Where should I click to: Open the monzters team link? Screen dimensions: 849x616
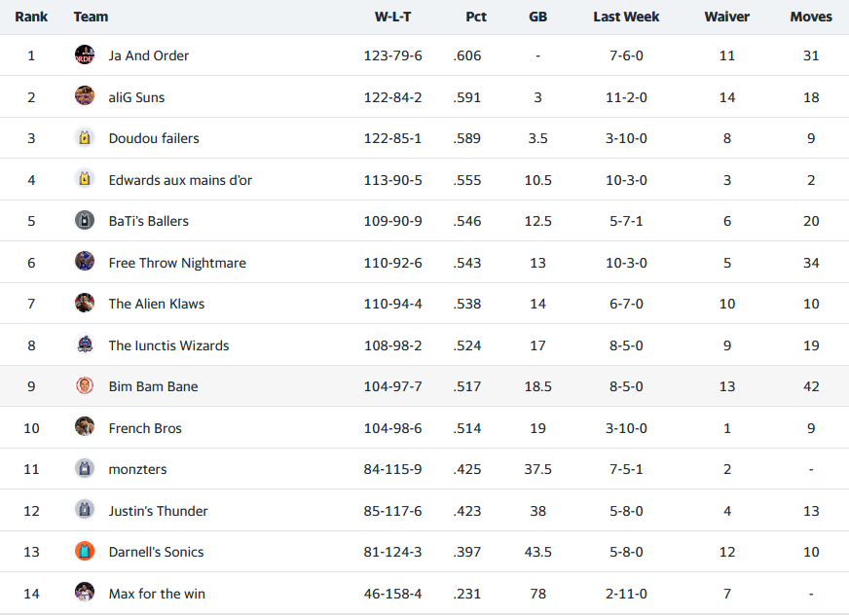click(137, 469)
